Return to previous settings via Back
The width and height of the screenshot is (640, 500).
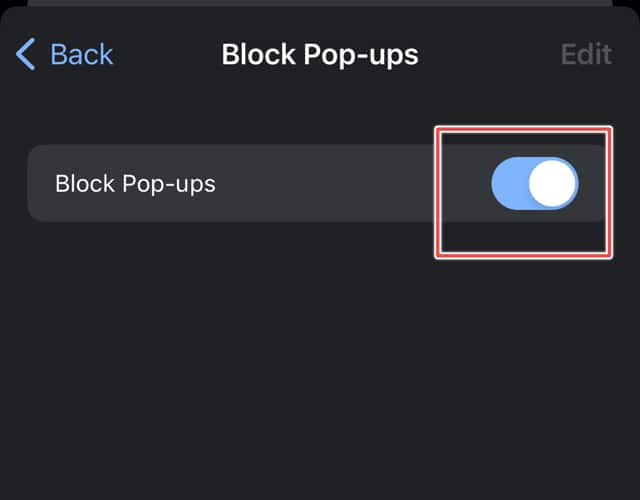tap(65, 54)
